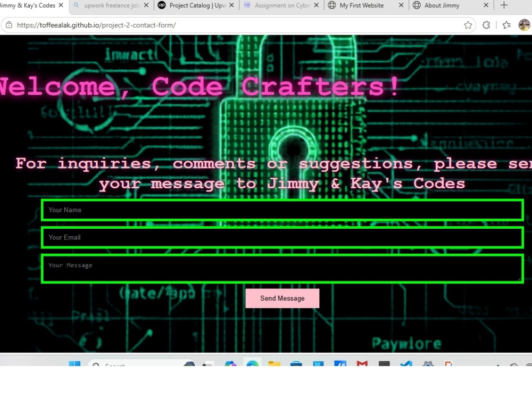Focus the Your Name field
532x399 pixels.
tap(282, 210)
